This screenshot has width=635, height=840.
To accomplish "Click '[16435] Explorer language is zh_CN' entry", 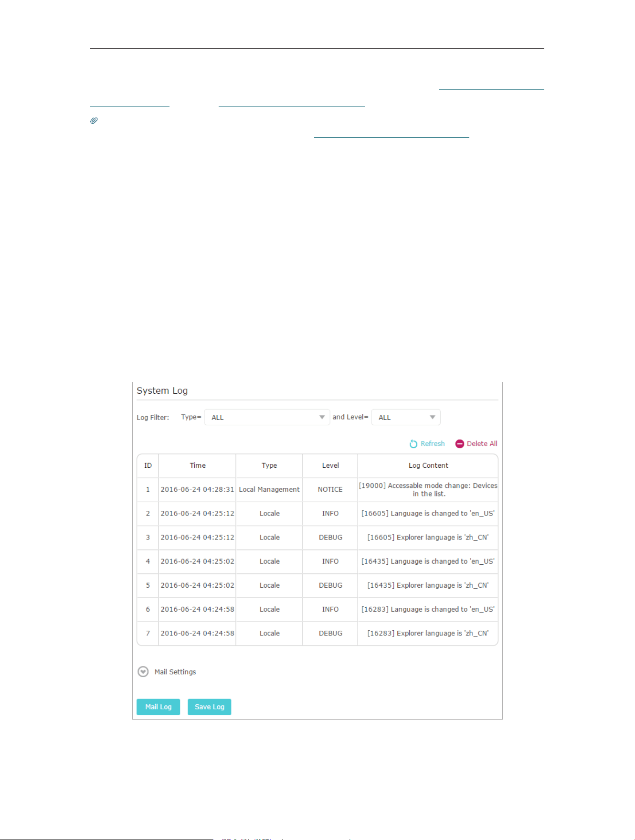I will point(428,585).
